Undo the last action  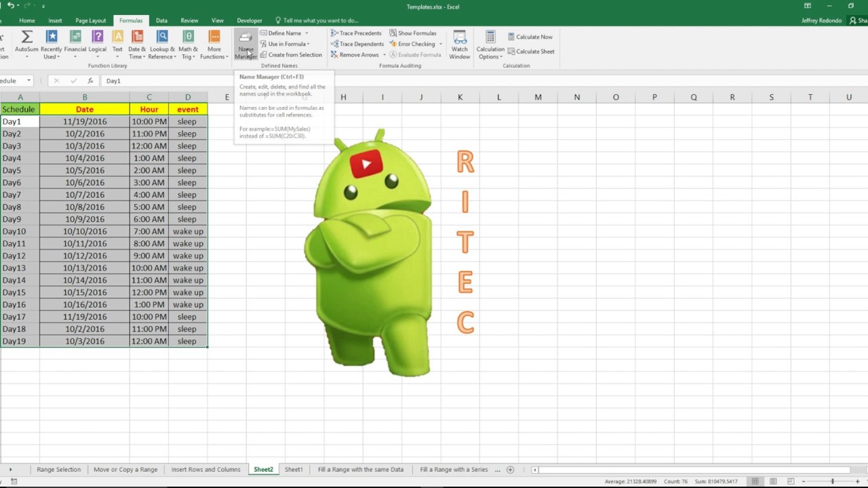[x=11, y=6]
